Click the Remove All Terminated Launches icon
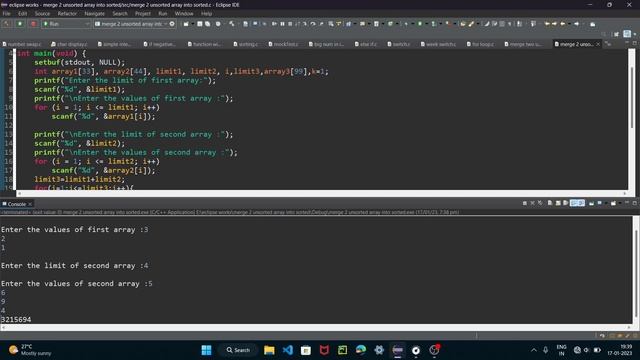The height and width of the screenshot is (360, 640). 540,203
